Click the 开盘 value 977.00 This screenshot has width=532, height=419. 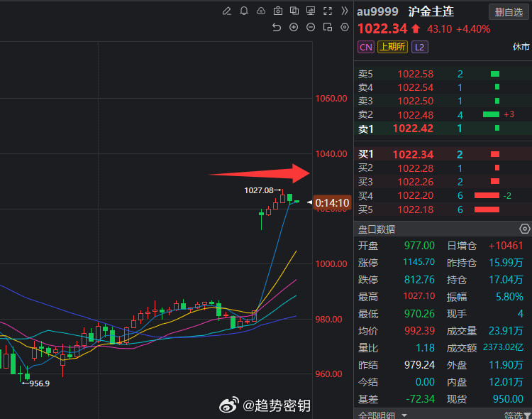point(419,245)
